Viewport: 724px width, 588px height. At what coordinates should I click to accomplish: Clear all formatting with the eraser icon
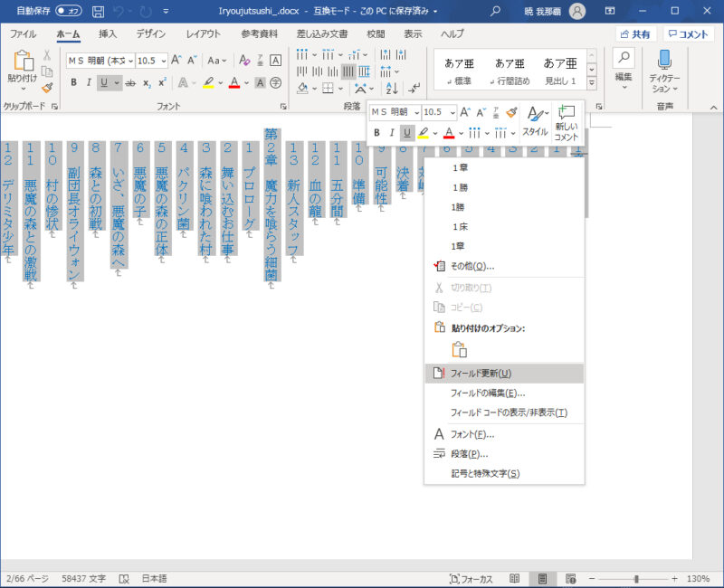[x=244, y=60]
